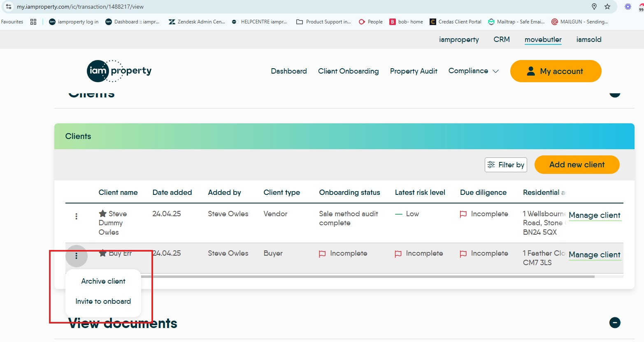Click the filter sliders icon in Filter by
This screenshot has height=342, width=644.
tap(491, 164)
